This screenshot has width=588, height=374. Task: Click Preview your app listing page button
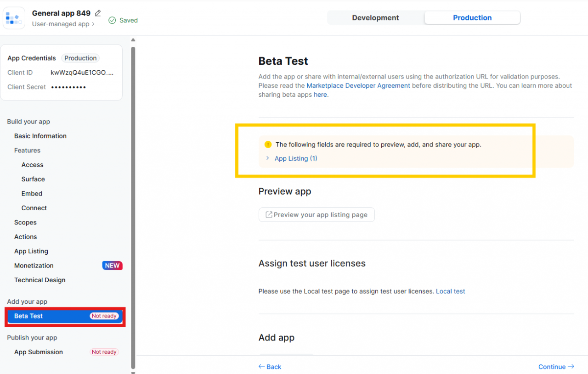point(317,215)
